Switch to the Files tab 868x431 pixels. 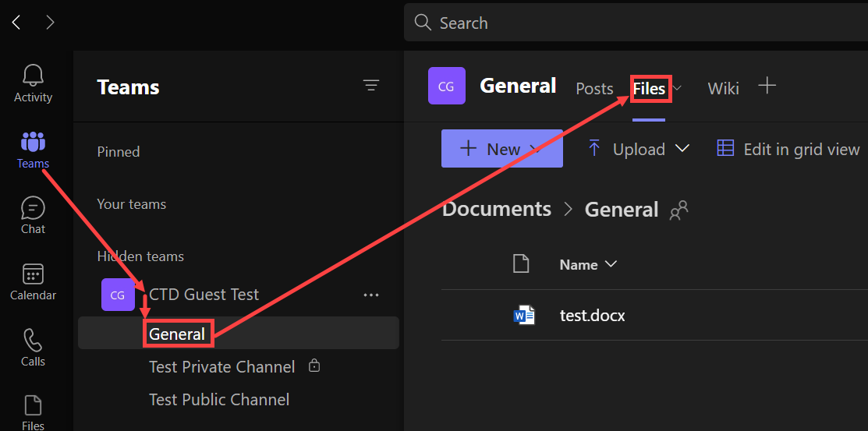(650, 89)
